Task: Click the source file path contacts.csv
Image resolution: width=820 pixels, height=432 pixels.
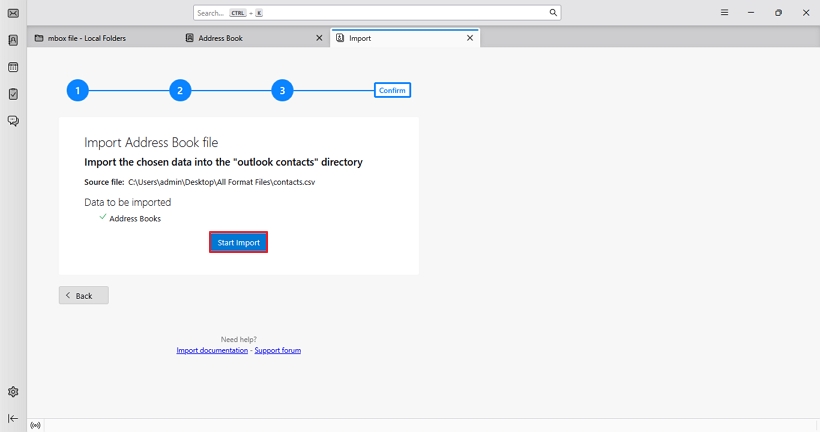Action: click(x=222, y=182)
